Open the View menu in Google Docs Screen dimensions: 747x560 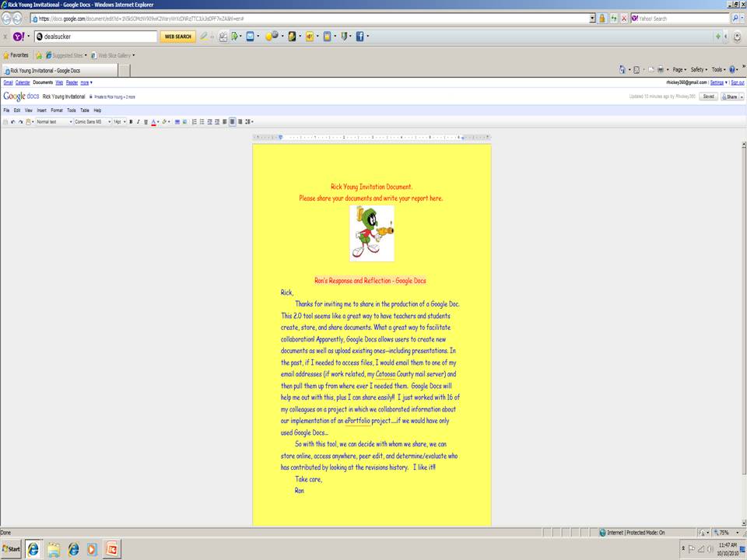coord(29,110)
